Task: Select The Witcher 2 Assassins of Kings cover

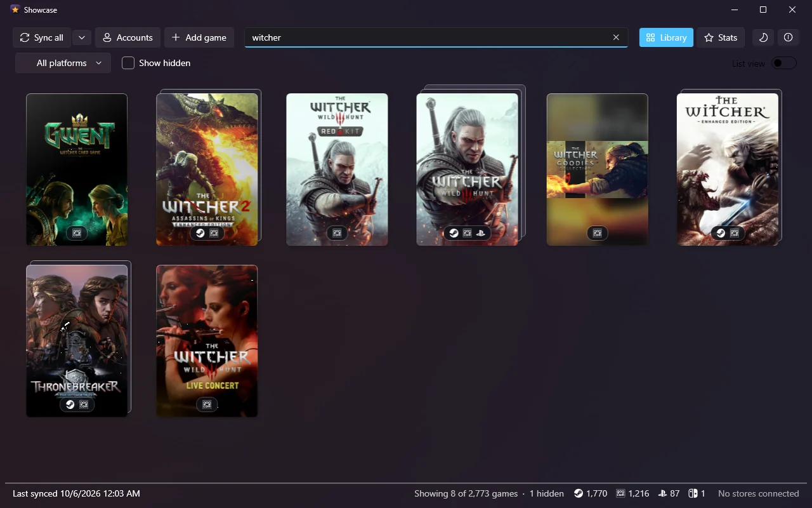Action: pyautogui.click(x=207, y=170)
